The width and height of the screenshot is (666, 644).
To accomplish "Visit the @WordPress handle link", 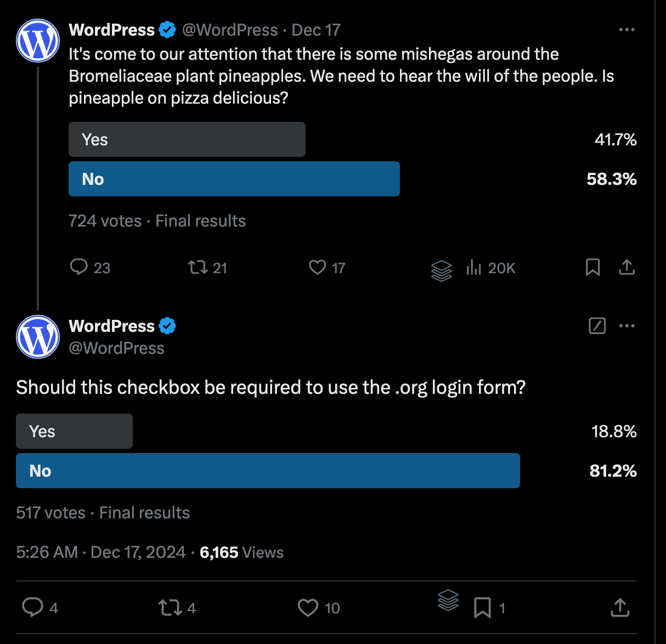I will pyautogui.click(x=230, y=30).
